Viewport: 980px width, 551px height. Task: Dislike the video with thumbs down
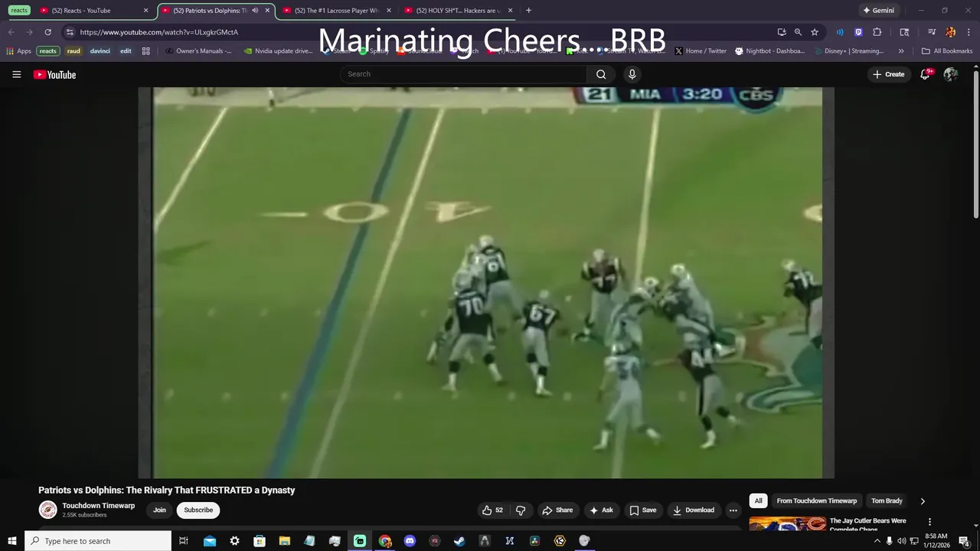[x=521, y=510]
